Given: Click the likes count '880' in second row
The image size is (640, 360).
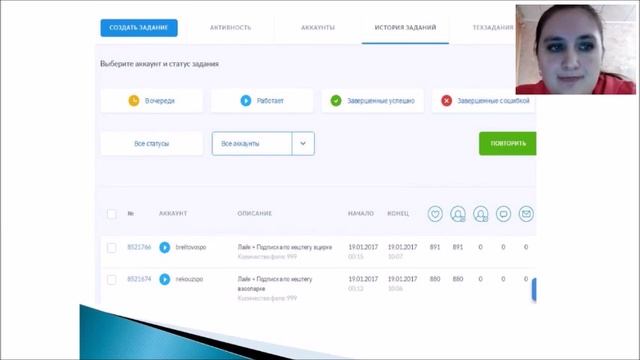Looking at the screenshot, I should pyautogui.click(x=435, y=279).
